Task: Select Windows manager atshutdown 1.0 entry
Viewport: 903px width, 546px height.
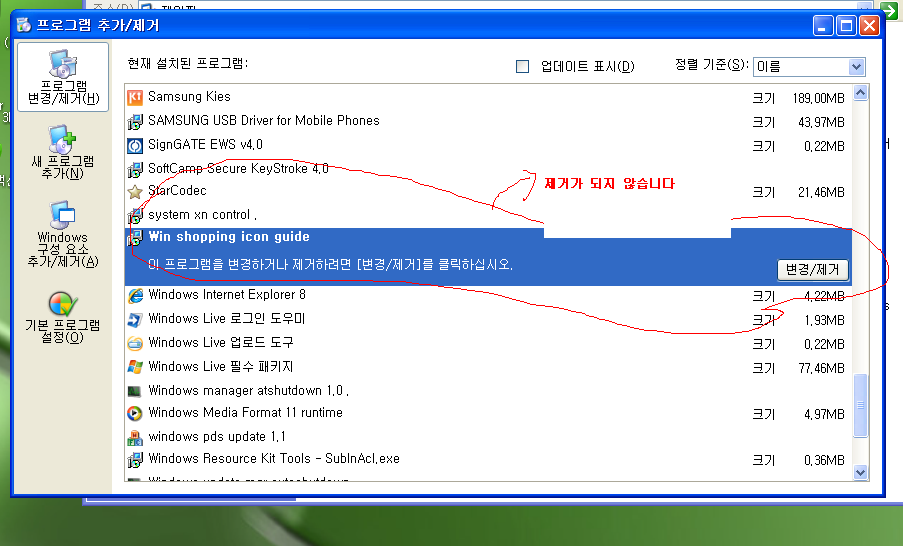Action: (488, 391)
